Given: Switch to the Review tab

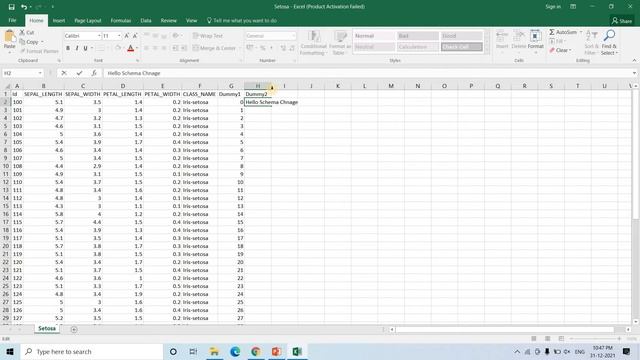Looking at the screenshot, I should point(169,20).
